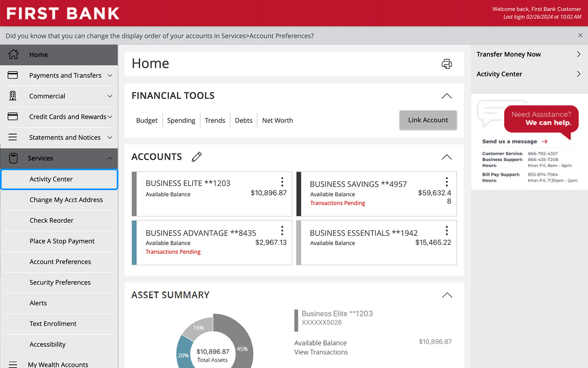Expand the Commercial menu chevron

tap(110, 96)
